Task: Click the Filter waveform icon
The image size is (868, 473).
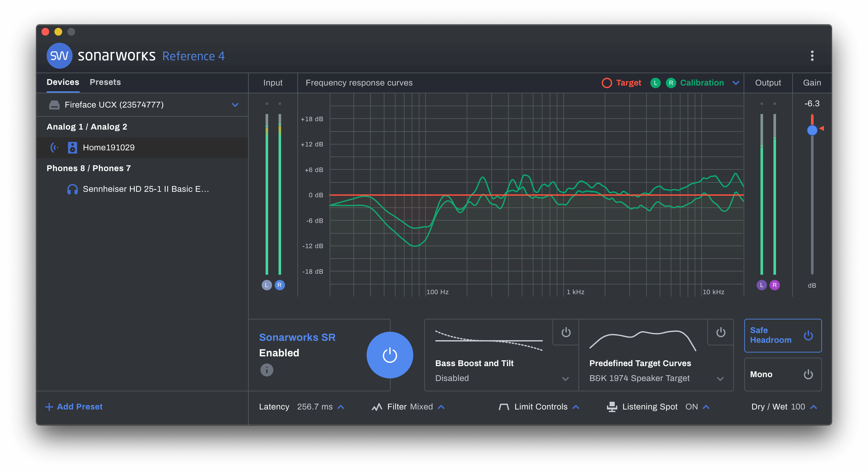Action: (377, 407)
